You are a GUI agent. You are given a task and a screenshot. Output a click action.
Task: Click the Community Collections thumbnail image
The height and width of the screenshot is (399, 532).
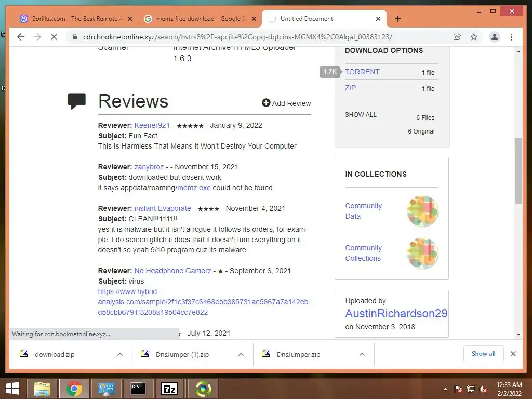coord(422,254)
